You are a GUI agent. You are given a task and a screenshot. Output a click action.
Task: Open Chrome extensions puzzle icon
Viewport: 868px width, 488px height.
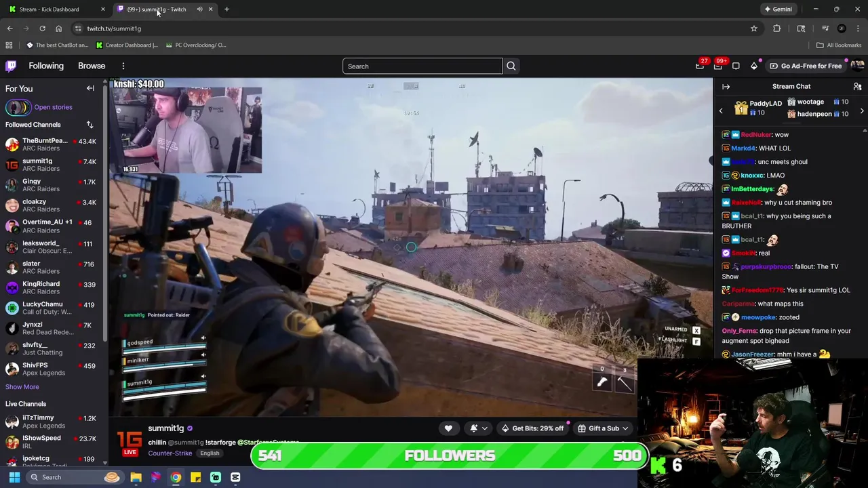pos(776,28)
